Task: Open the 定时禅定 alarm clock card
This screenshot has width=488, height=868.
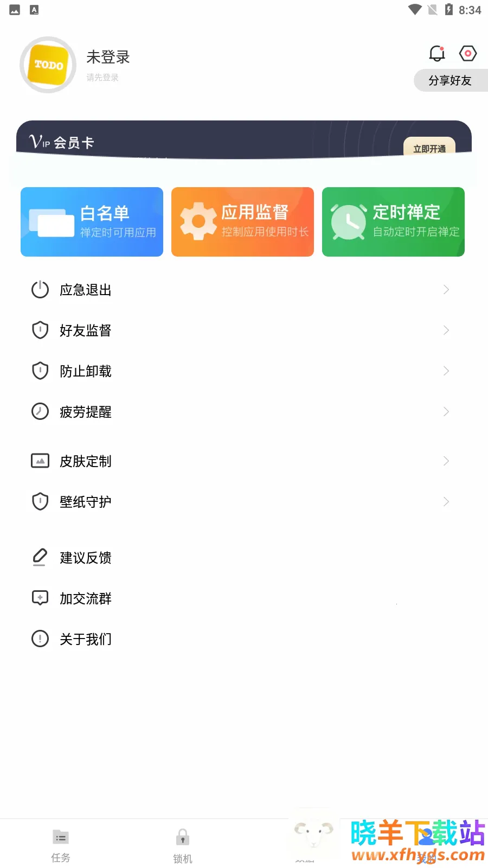Action: tap(393, 222)
